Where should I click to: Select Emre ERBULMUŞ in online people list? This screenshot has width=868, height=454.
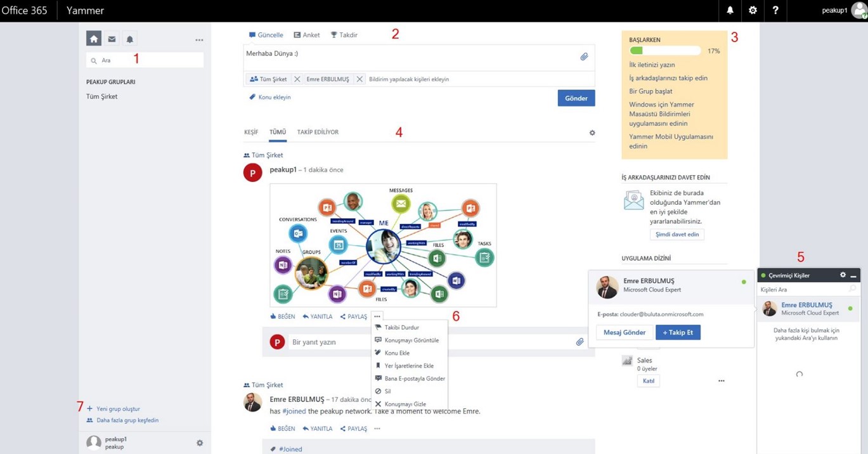[x=808, y=309]
